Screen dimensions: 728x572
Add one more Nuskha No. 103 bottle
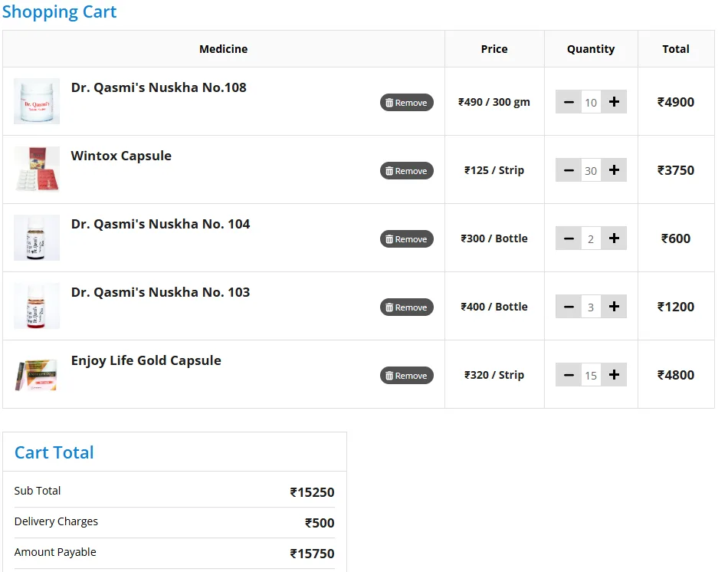coord(614,307)
